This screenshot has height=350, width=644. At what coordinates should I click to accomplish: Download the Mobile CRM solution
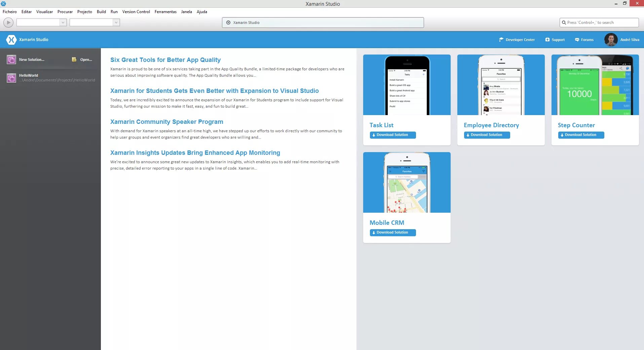[x=393, y=233]
